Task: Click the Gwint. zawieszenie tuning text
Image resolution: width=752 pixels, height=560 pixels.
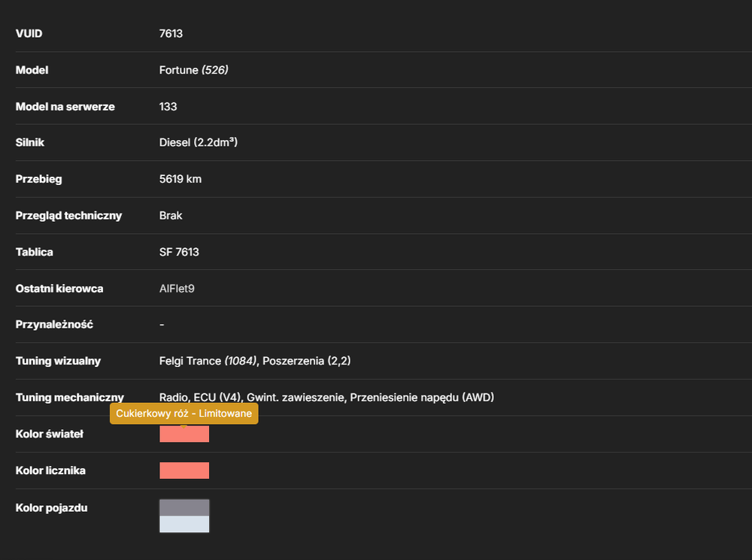Action: pyautogui.click(x=296, y=398)
